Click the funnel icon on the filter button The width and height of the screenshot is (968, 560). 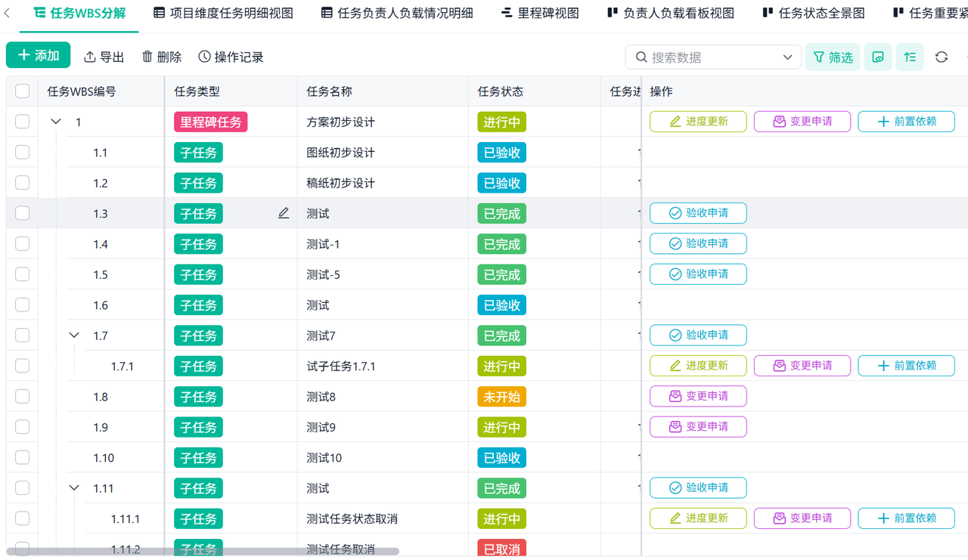(x=818, y=57)
